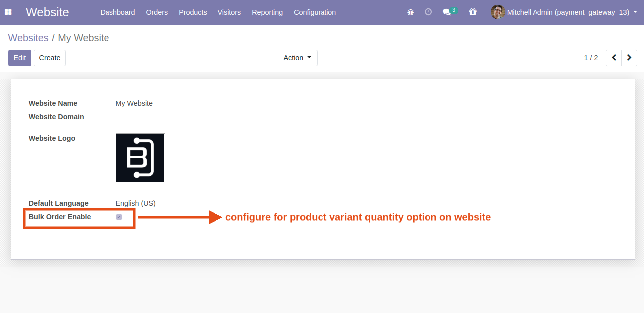This screenshot has height=313, width=644.
Task: Open the activities clock icon
Action: (428, 12)
